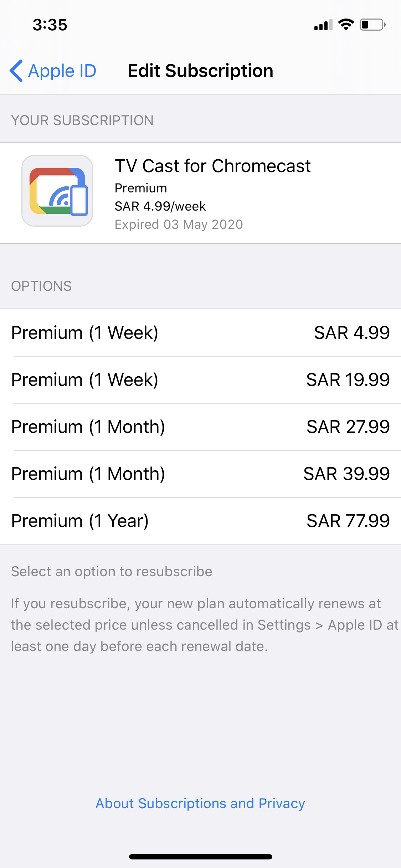Tap the Expired 03 May 2020 text
The width and height of the screenshot is (401, 868).
[179, 224]
